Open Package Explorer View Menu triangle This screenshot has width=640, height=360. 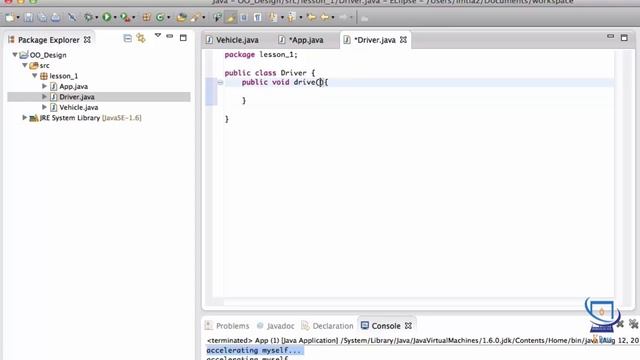click(158, 36)
